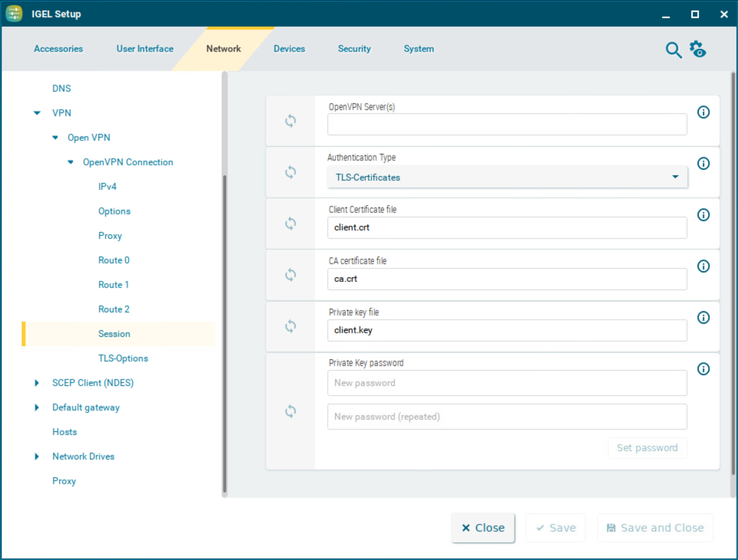Click the Set password button

pos(647,448)
